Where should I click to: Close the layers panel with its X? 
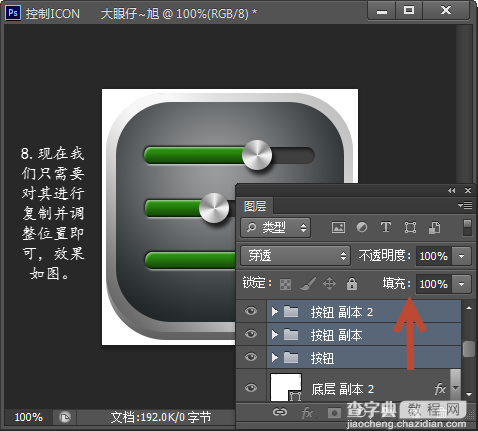point(468,190)
